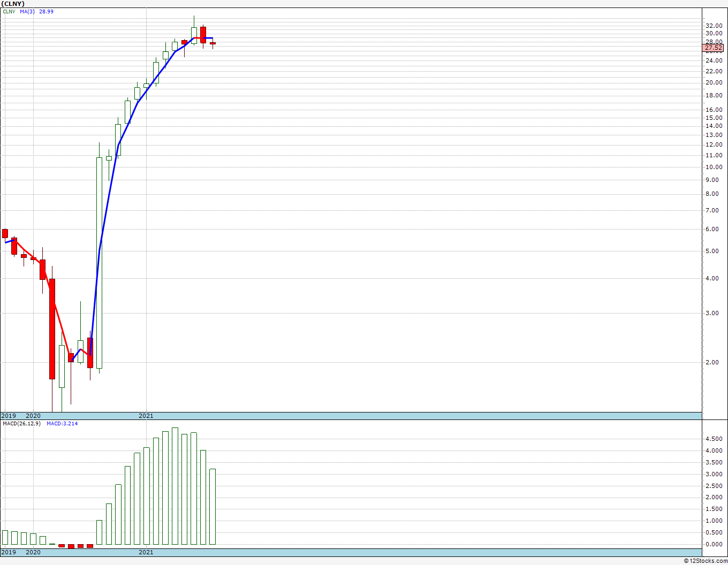Click the 10.00 price axis label
The width and height of the screenshot is (728, 565).
pos(714,167)
